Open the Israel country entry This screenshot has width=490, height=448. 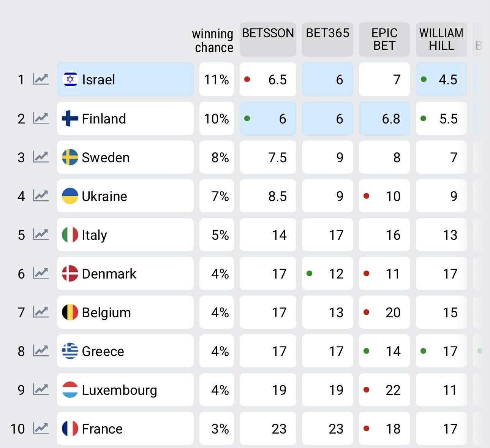[125, 79]
